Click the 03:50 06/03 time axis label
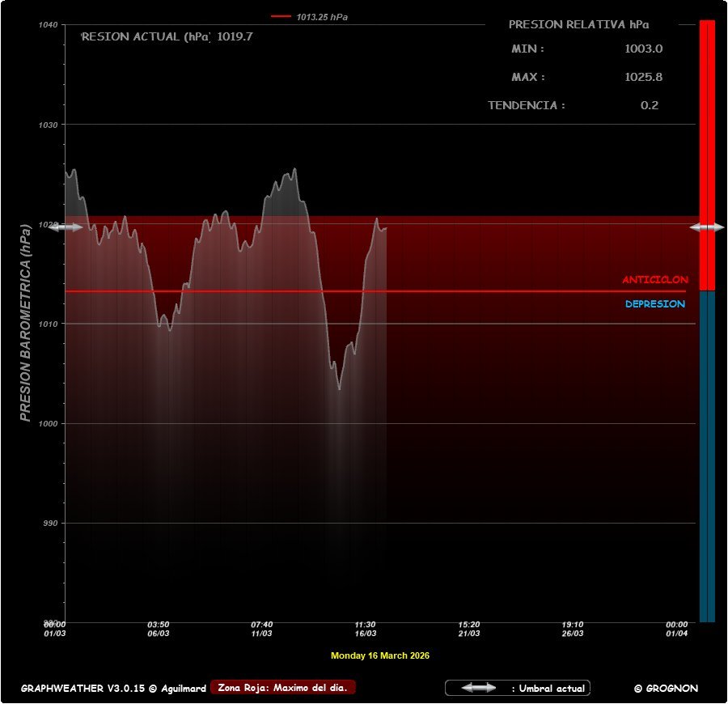Screen dimensions: 728x704 point(158,629)
